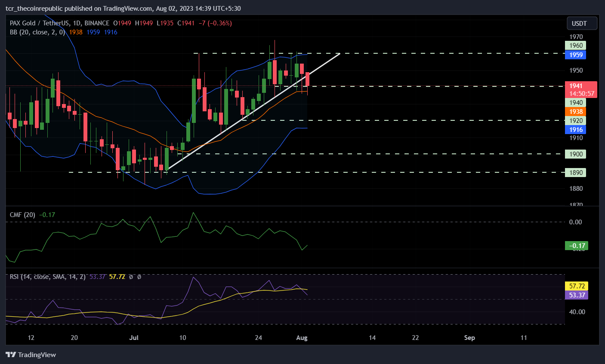Click the -7 (-0.36%) change value
Screen dimensions: 605x364
pos(215,23)
